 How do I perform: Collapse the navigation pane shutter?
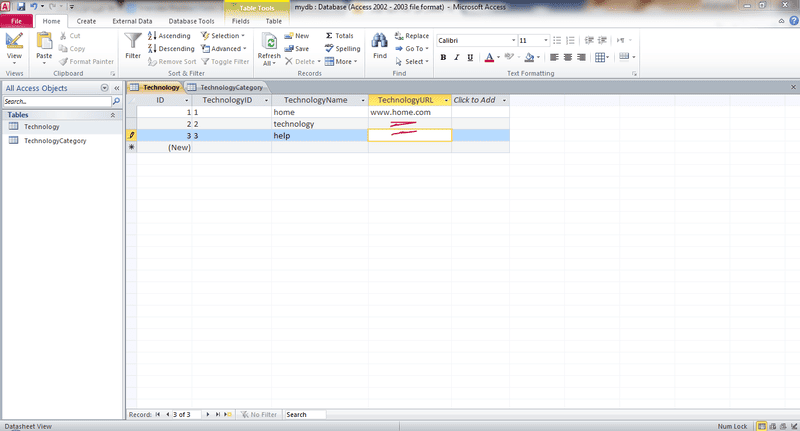click(117, 88)
